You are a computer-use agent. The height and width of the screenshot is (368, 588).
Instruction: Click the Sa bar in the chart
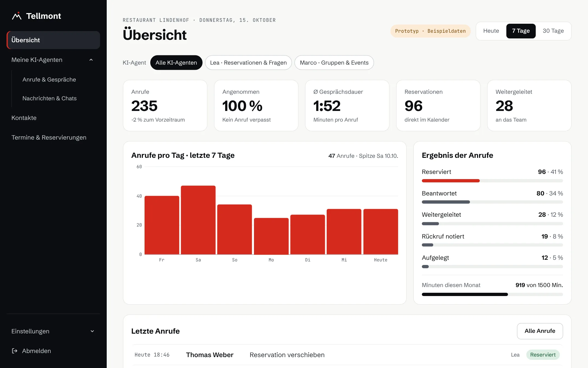coord(198,220)
